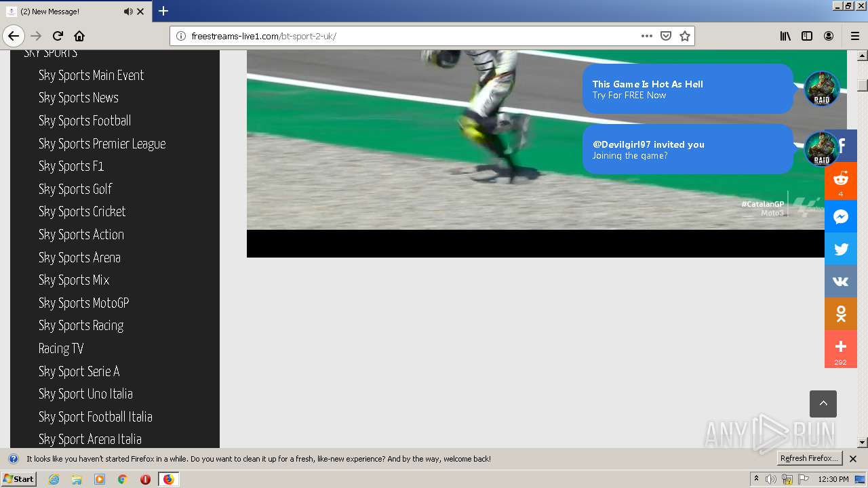
Task: Share via Facebook Messenger icon
Action: (x=841, y=216)
